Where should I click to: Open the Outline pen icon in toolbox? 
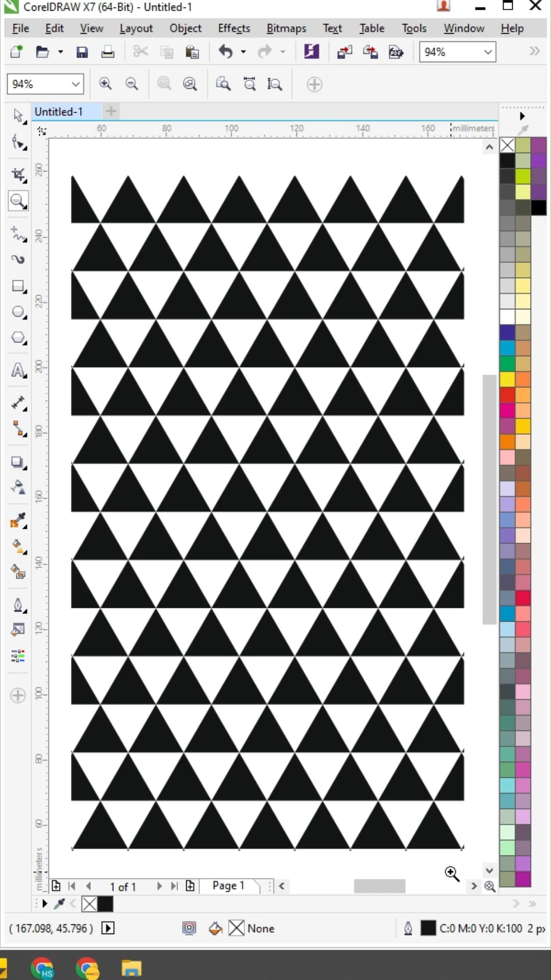click(x=18, y=605)
